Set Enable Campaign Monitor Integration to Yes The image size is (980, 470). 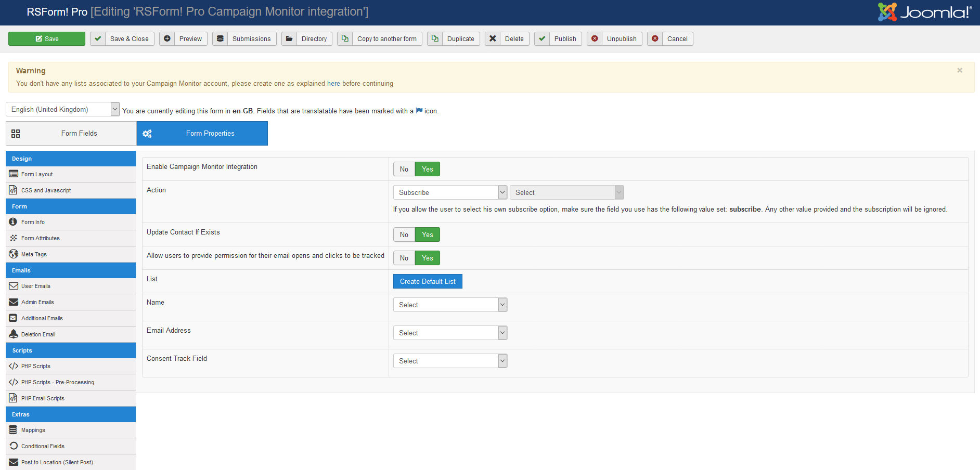tap(428, 169)
